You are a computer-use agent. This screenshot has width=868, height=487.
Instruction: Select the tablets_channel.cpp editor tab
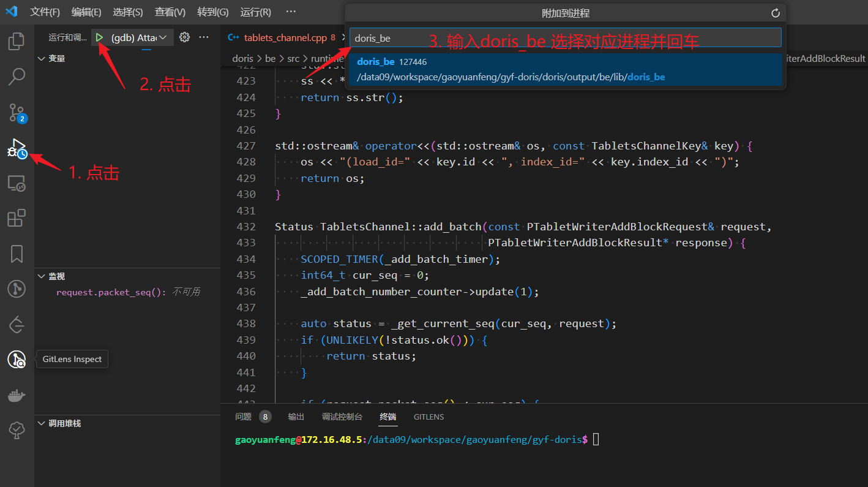(x=285, y=38)
